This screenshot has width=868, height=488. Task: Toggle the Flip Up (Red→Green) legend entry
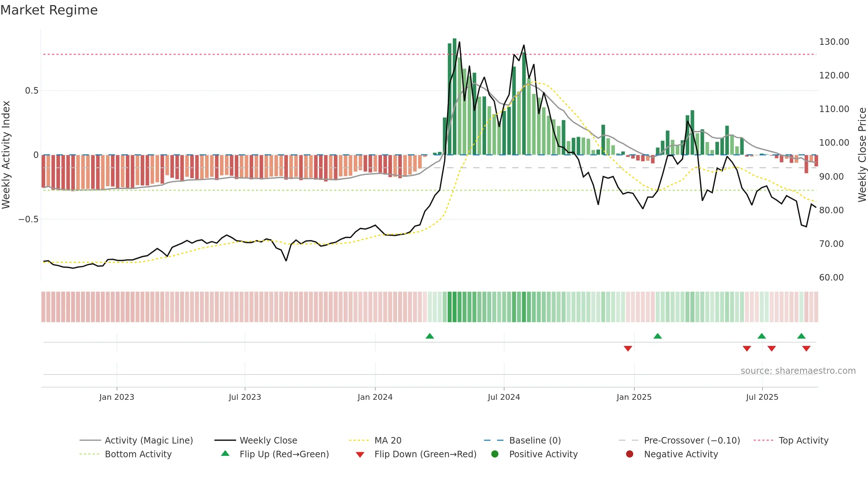(275, 454)
